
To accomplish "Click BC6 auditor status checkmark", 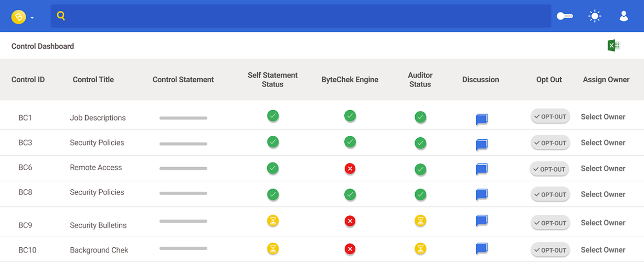I will point(420,169).
